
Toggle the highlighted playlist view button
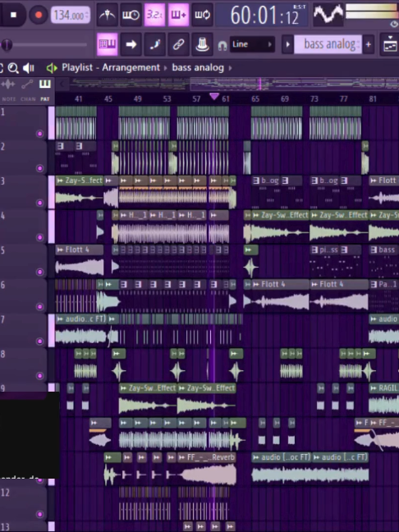coord(108,44)
